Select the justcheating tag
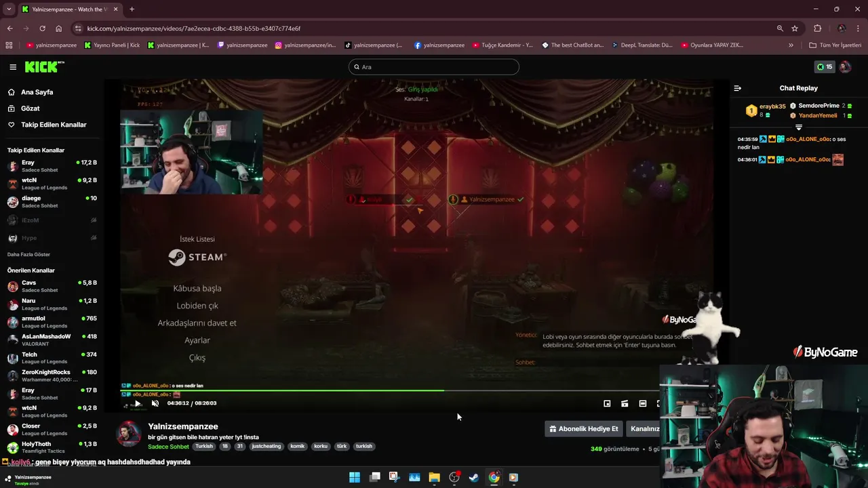 (x=266, y=447)
